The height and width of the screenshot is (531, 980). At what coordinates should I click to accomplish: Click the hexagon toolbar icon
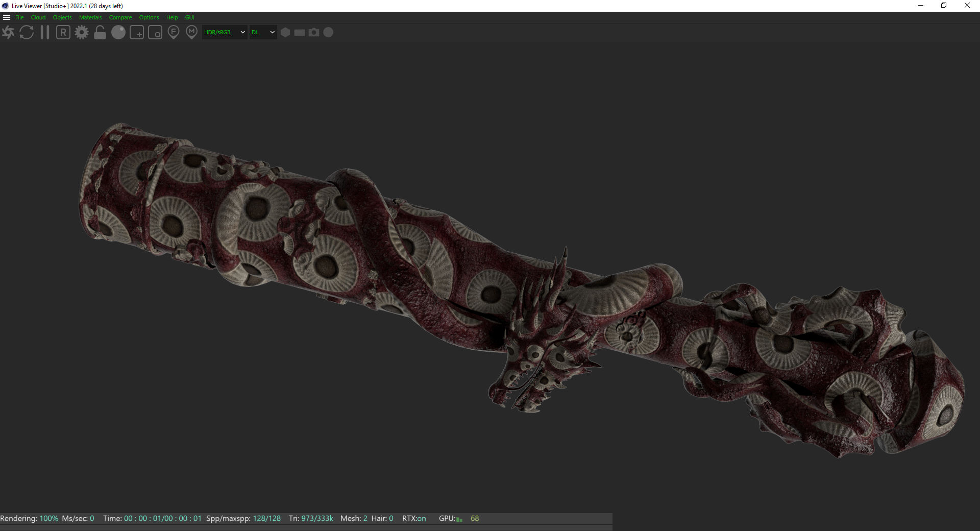coord(285,33)
